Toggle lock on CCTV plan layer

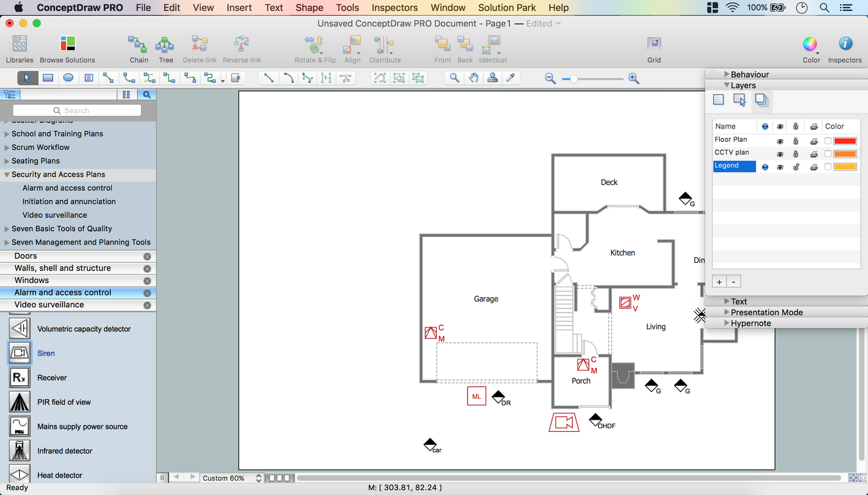[x=796, y=154]
